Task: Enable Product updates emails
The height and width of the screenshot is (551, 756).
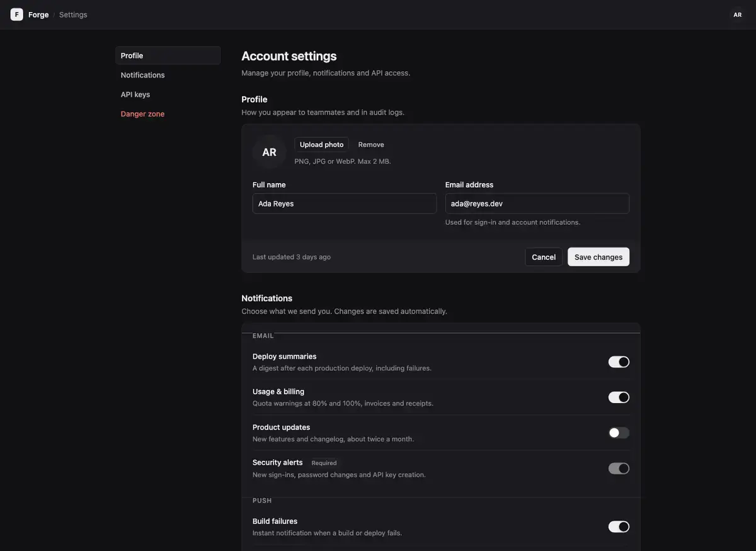Action: click(x=619, y=433)
